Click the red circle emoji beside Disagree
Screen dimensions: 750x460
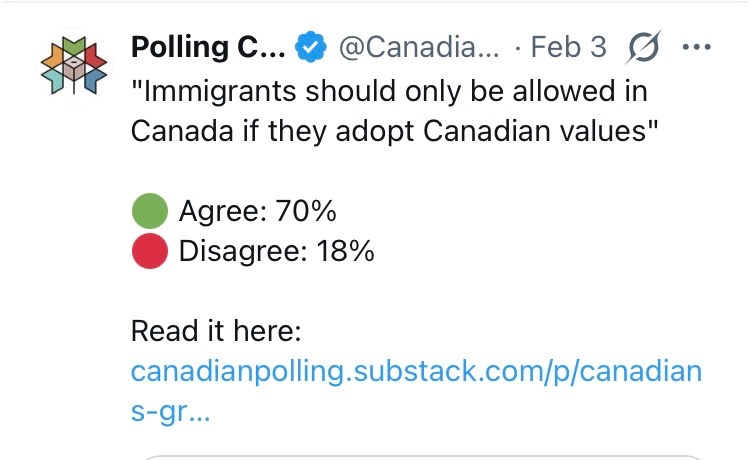coord(149,252)
